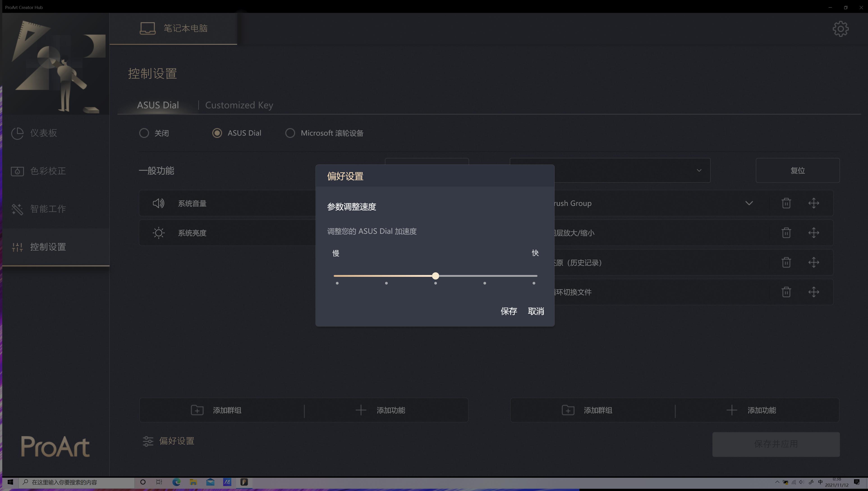Click 保存 to save preference settings
868x491 pixels.
[x=509, y=311]
